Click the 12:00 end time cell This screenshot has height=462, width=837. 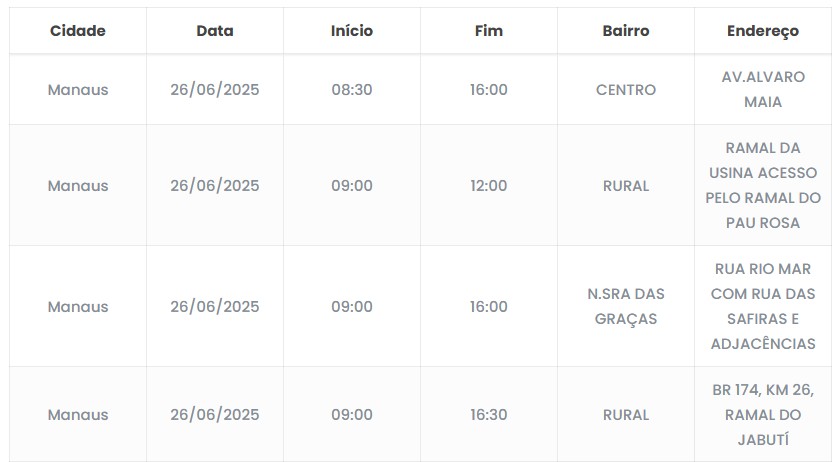488,186
